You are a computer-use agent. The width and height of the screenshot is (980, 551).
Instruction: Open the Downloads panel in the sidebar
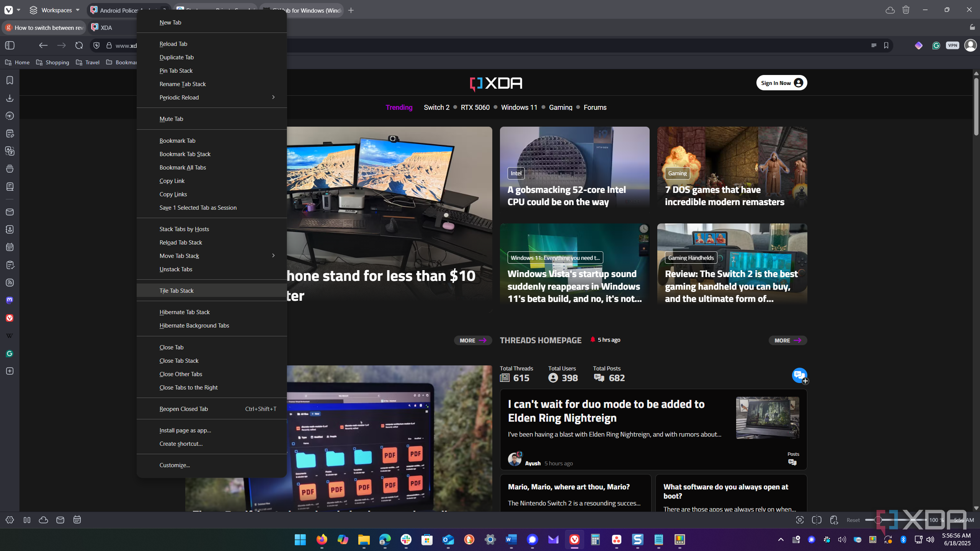10,98
